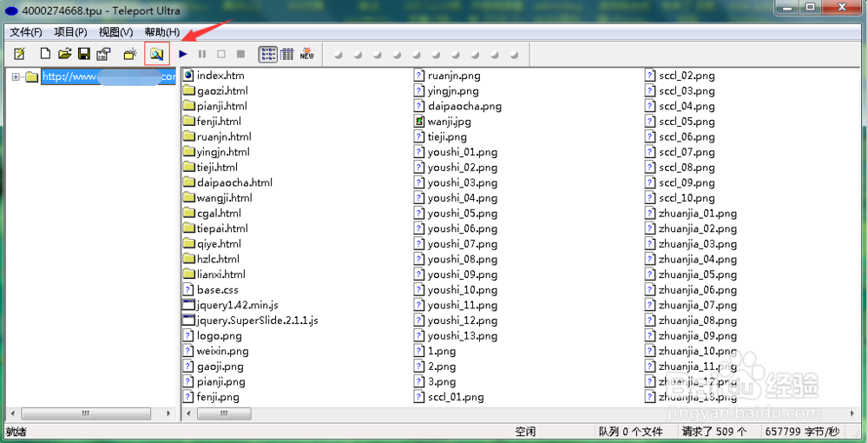
Task: Select jquery.SuperSlide.2.1.1.js file
Action: pos(251,321)
